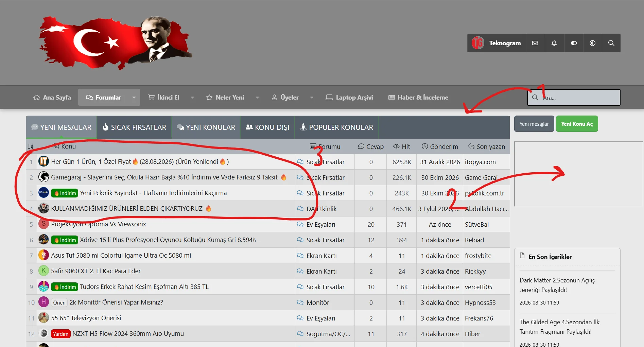Click avatar beside Televizyon Önerisi topic
The image size is (644, 347).
pyautogui.click(x=43, y=317)
